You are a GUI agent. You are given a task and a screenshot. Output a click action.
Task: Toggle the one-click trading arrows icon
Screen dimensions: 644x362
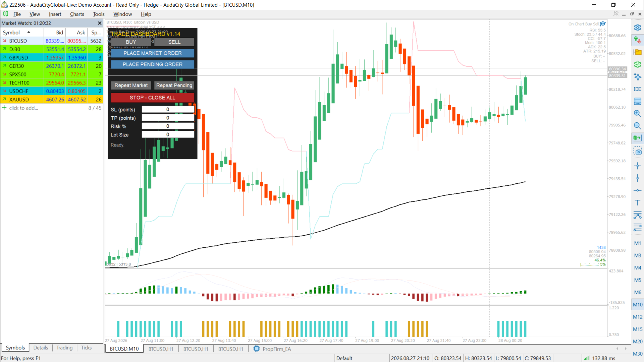click(x=637, y=40)
